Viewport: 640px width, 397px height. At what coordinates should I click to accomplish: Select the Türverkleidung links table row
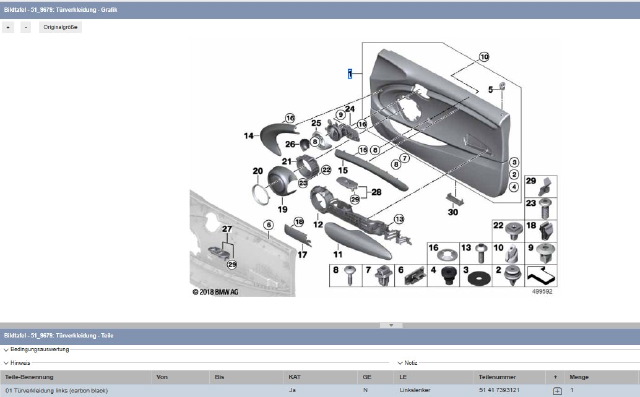(320, 390)
